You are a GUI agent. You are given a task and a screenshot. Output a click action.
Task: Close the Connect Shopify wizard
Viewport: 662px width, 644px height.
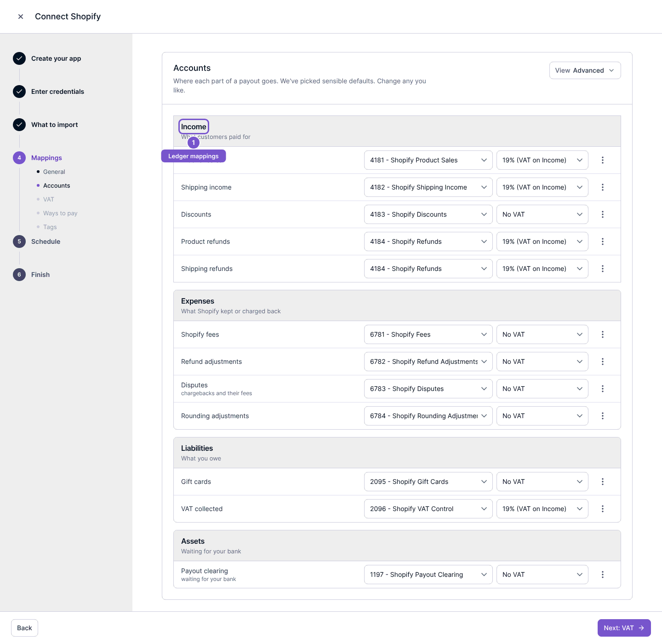21,17
